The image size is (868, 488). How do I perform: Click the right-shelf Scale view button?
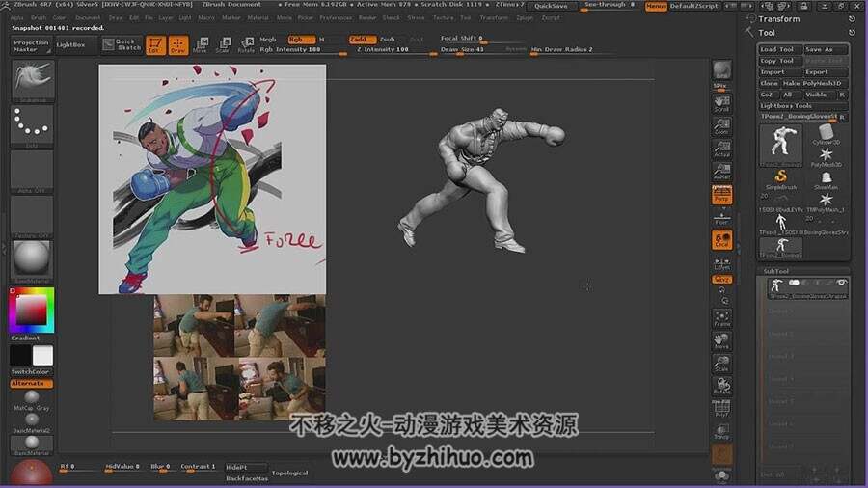coord(721,363)
